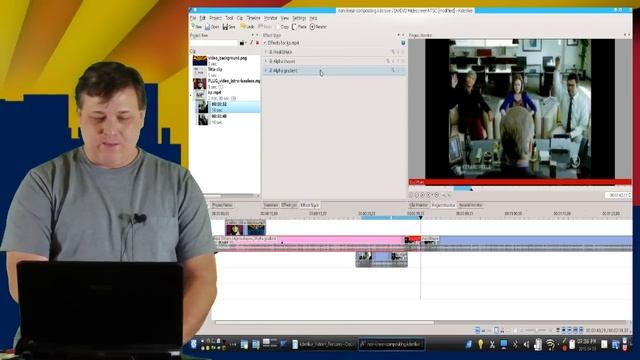Click the timeline horizontal scrollbar
Screen dimensions: 640x360
click(x=324, y=322)
